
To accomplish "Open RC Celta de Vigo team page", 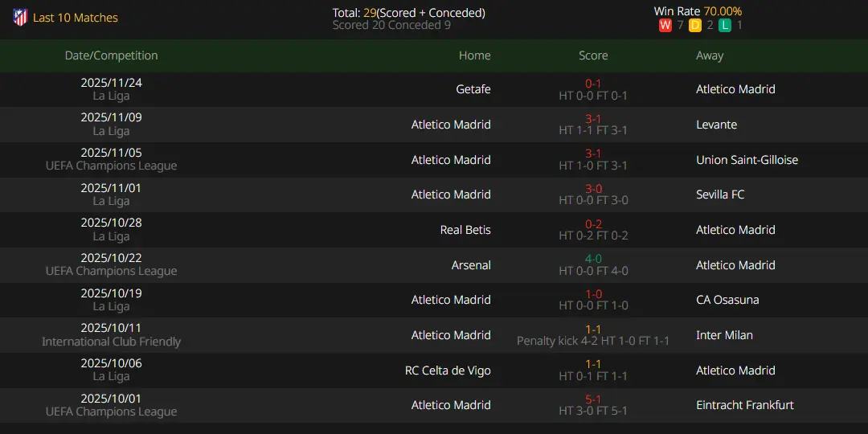I will pos(448,371).
